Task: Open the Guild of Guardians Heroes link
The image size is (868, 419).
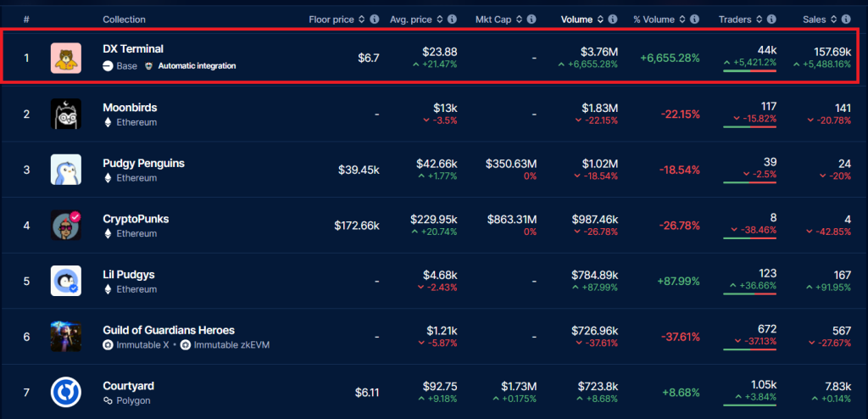Action: click(x=169, y=330)
